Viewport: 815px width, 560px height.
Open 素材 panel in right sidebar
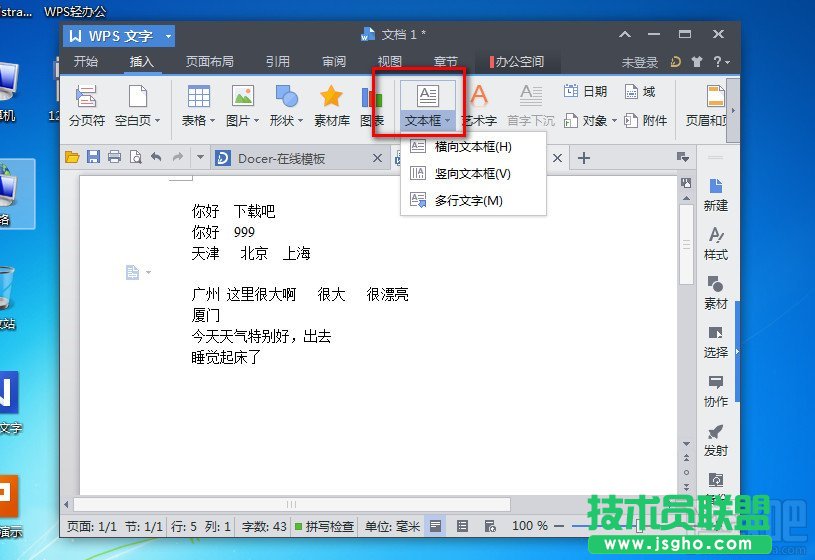click(x=716, y=293)
